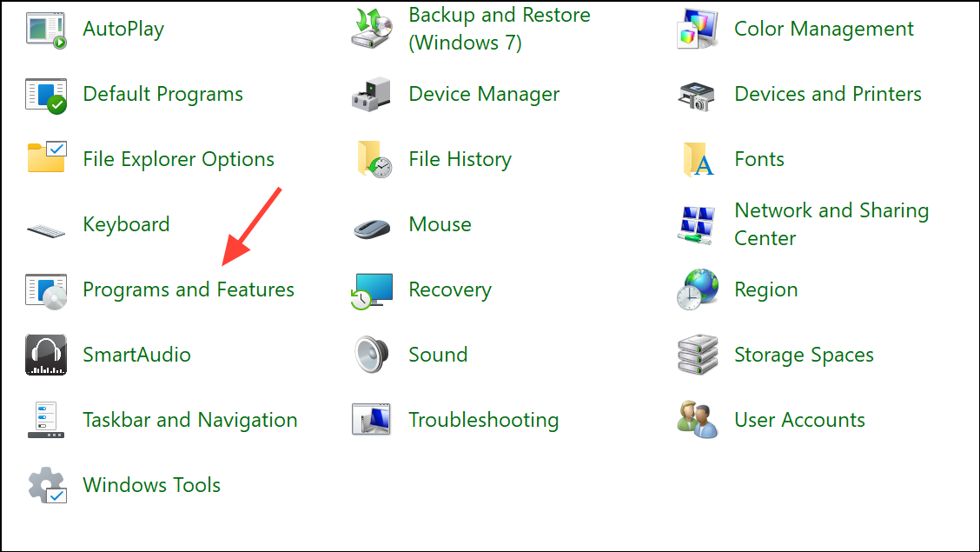
Task: Click the Troubleshooting icon
Action: click(371, 420)
